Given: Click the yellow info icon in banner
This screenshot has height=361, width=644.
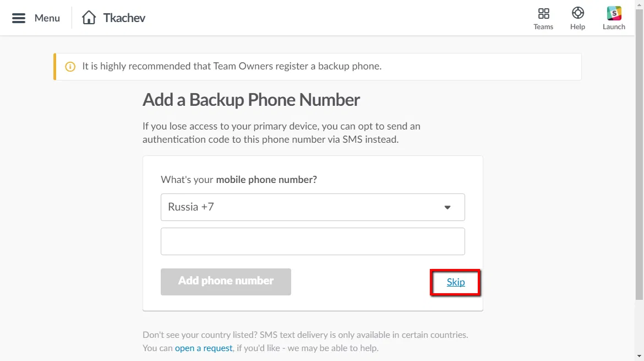Looking at the screenshot, I should point(70,67).
